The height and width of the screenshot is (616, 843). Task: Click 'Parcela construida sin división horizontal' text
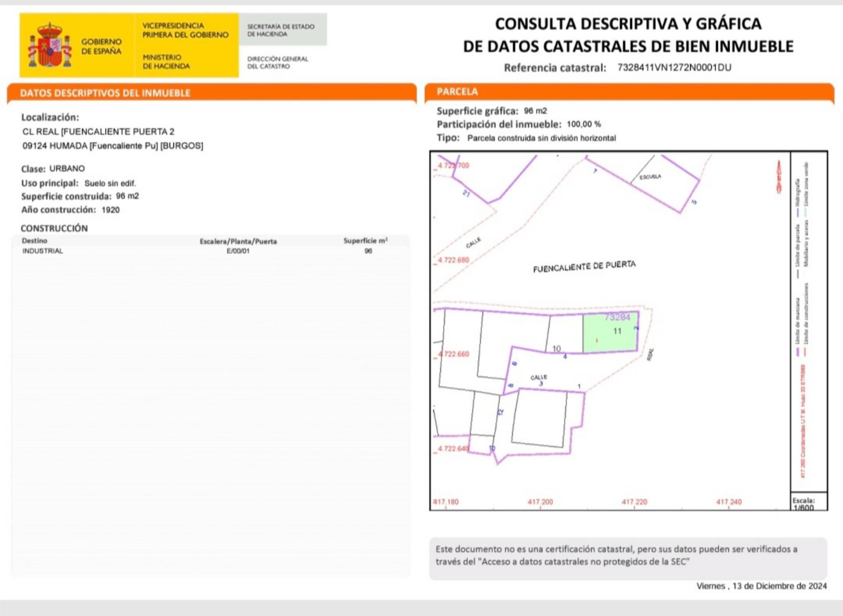point(541,138)
